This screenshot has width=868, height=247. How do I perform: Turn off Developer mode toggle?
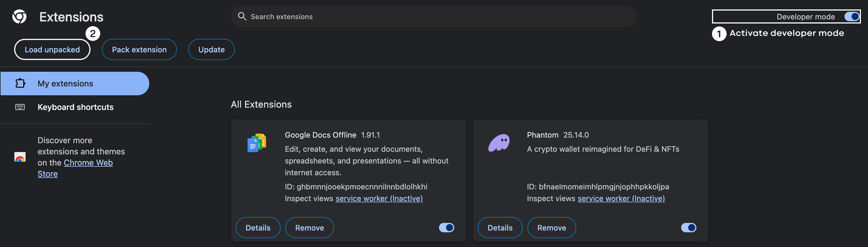tap(852, 16)
